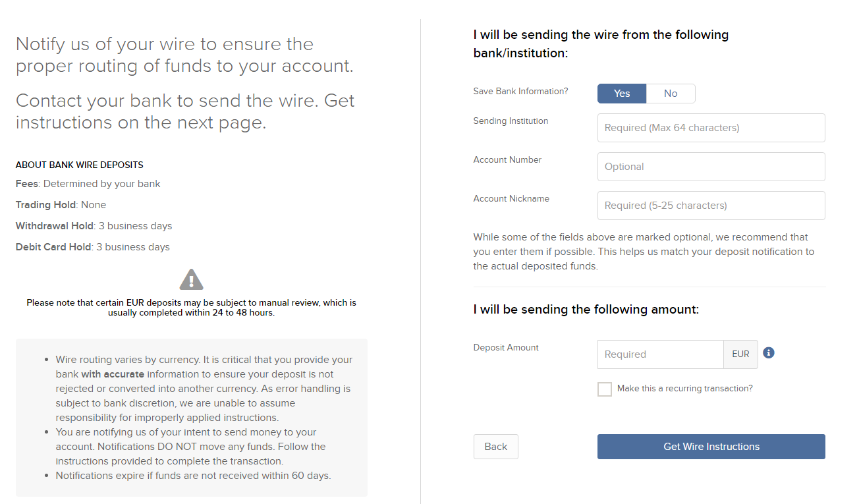Click the 'Deposit Amount' field label
The height and width of the screenshot is (504, 859).
pos(506,348)
